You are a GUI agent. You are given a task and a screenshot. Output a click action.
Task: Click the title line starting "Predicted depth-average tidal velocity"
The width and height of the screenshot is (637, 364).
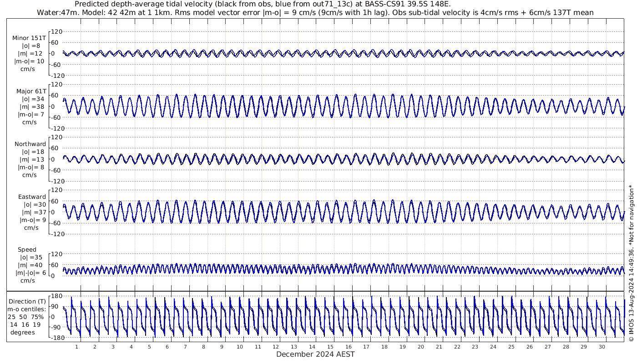263,5
